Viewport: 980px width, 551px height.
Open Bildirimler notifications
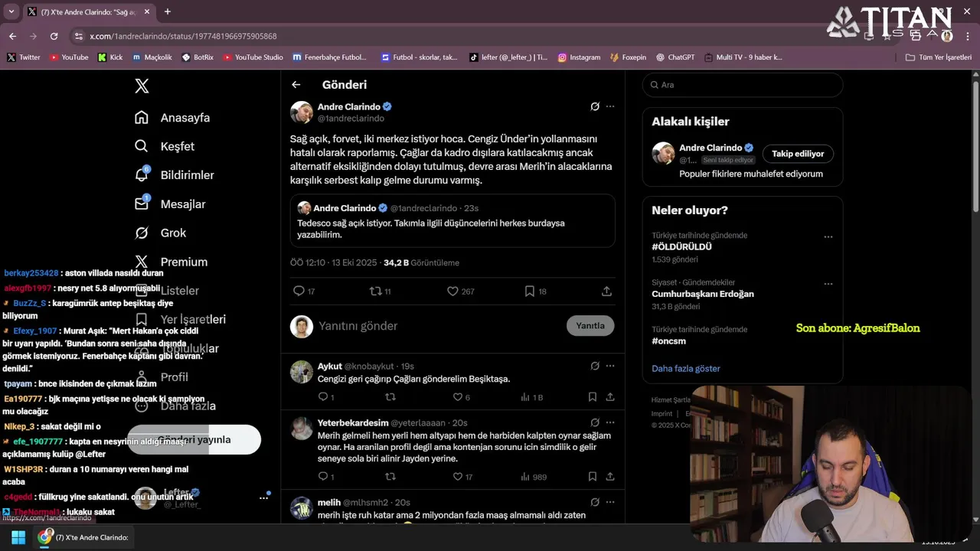[174, 175]
